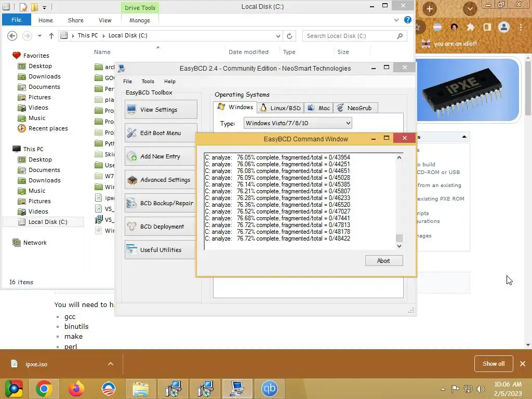The width and height of the screenshot is (532, 399).
Task: Open Add New Entry in EasyBCD
Action: click(x=161, y=156)
